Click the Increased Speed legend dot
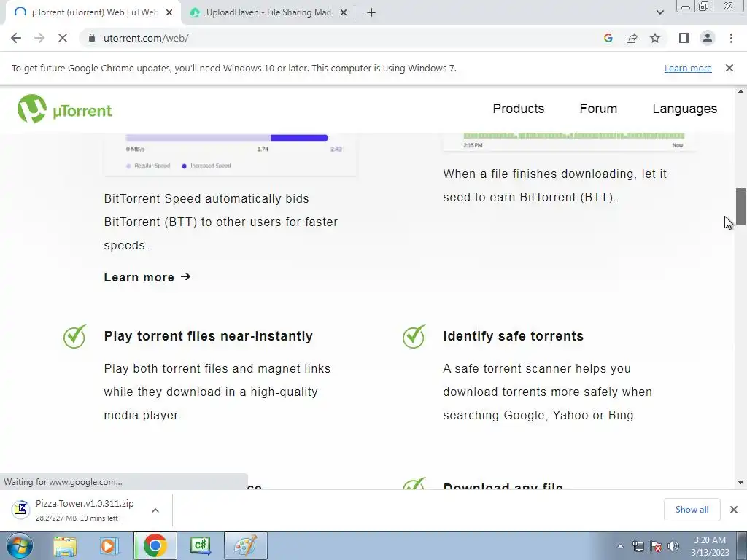The height and width of the screenshot is (560, 747). pos(185,166)
